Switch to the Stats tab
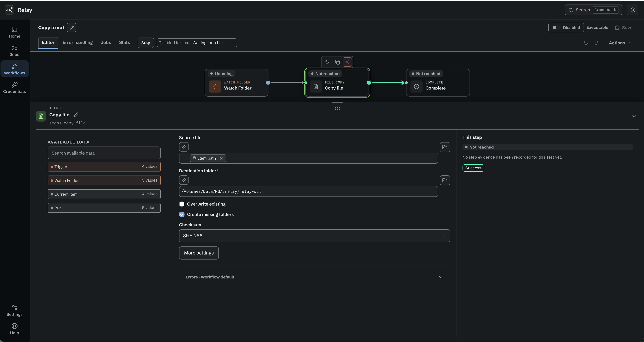This screenshot has height=342, width=644. pos(124,42)
